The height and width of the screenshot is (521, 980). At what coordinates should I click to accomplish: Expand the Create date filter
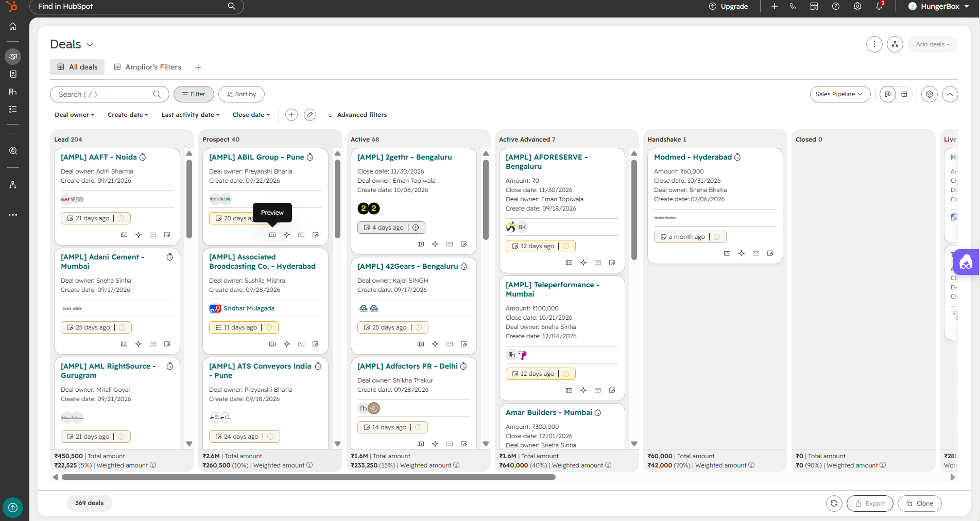[x=128, y=115]
